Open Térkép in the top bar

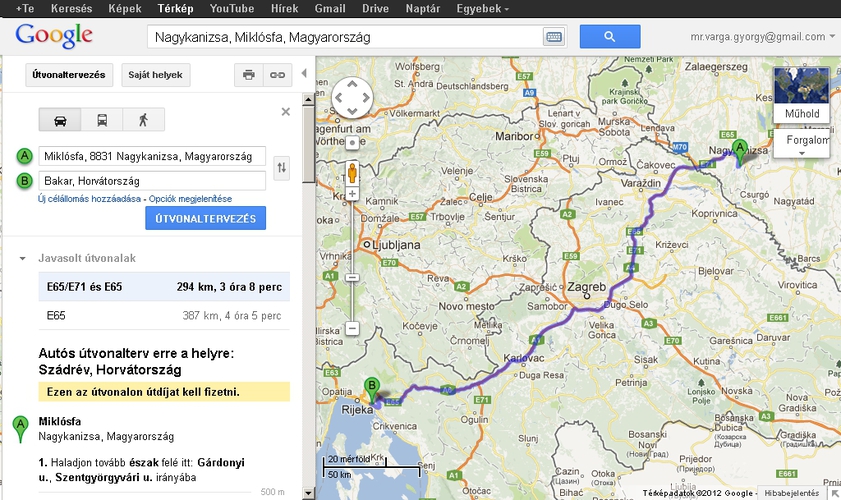[175, 9]
